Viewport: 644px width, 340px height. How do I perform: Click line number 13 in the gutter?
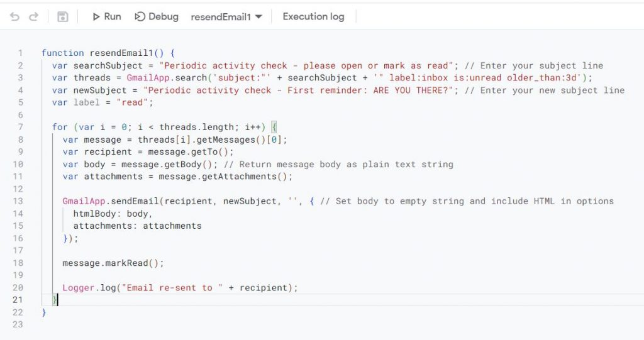[x=18, y=201]
